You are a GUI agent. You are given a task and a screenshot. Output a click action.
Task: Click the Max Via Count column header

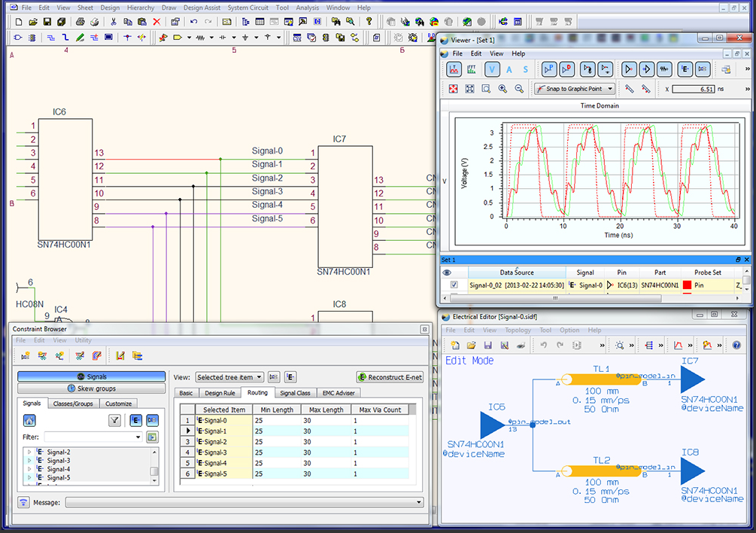point(380,410)
